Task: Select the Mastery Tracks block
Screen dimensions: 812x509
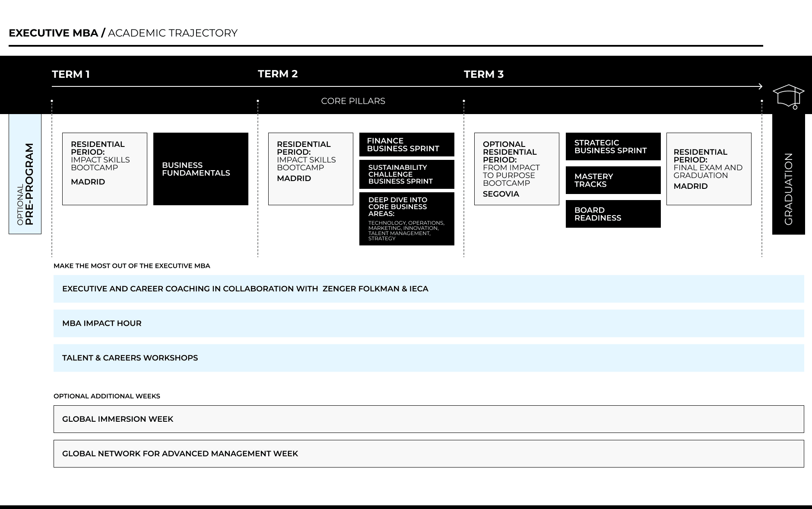Action: [613, 181]
